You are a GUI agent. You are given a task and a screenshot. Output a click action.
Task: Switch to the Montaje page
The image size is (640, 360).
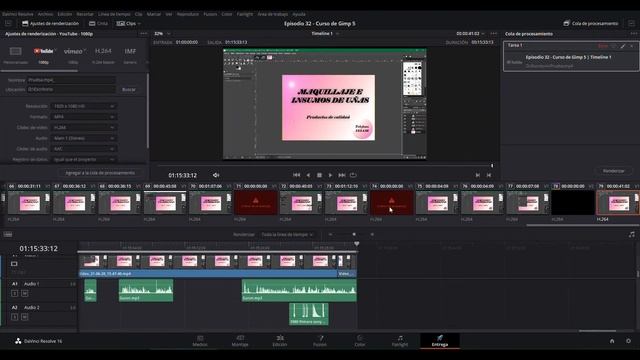click(x=240, y=341)
